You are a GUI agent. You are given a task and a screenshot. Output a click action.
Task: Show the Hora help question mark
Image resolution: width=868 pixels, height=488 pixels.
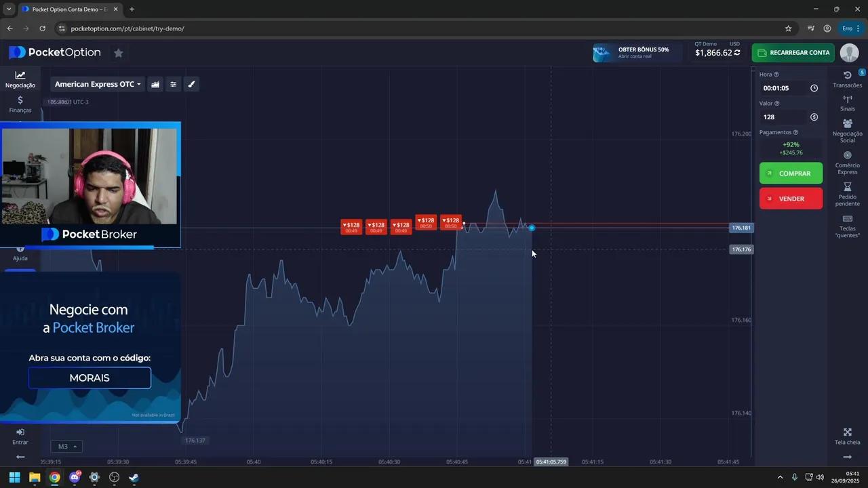click(x=776, y=75)
